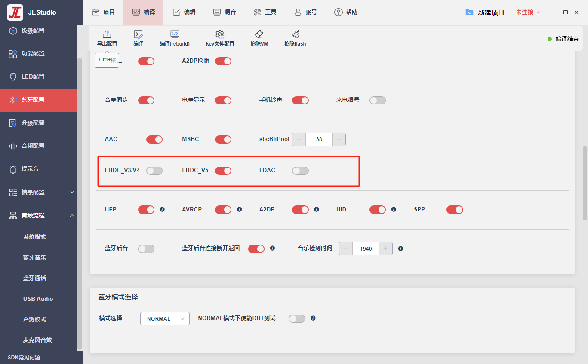This screenshot has height=364, width=588.
Task: Click the 音乐检测时间 value field
Action: [x=366, y=248]
